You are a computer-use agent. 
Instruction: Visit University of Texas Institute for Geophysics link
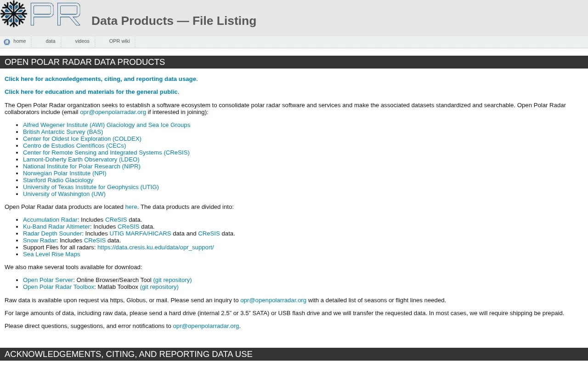tap(91, 187)
